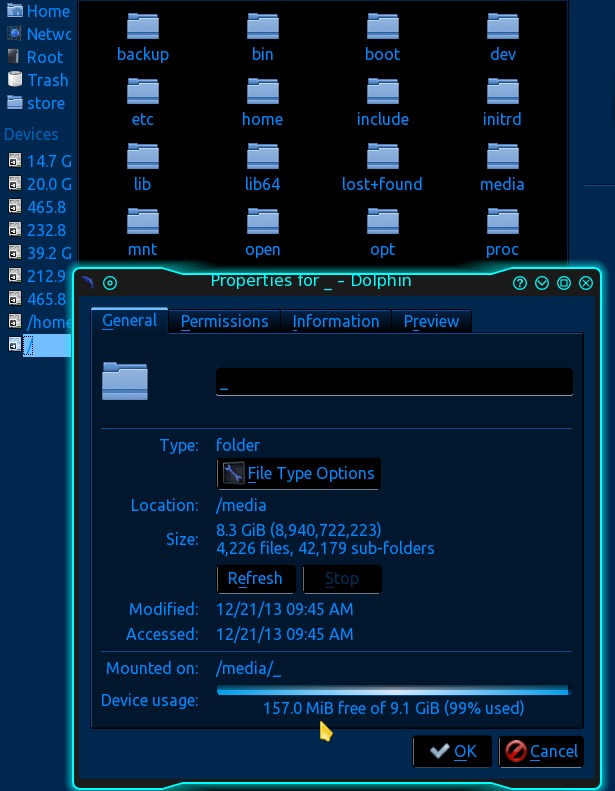615x791 pixels.
Task: Open the Information tab
Action: coord(336,321)
